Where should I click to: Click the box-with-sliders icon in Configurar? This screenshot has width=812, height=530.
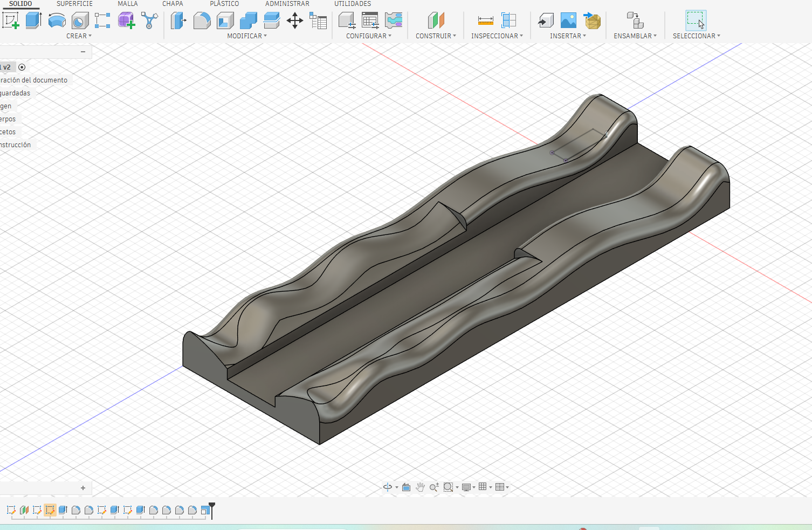(x=347, y=20)
